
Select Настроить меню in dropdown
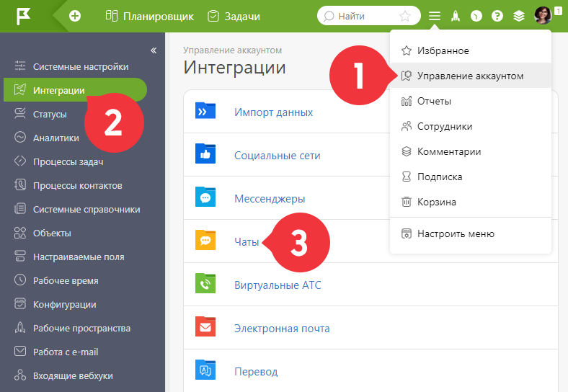pos(471,233)
